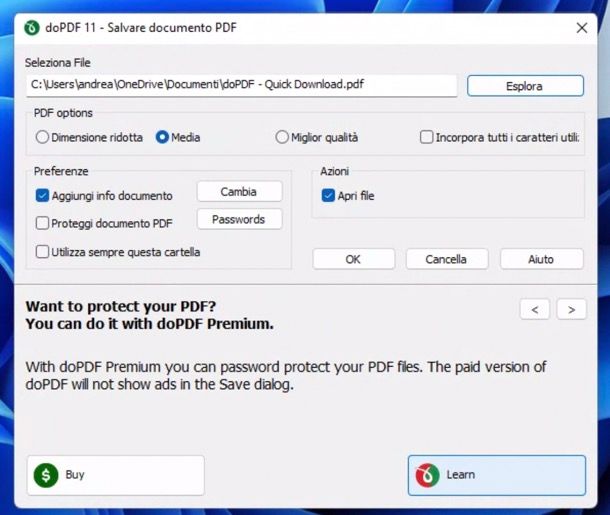Click the Cancella button
This screenshot has width=610, height=515.
point(447,259)
